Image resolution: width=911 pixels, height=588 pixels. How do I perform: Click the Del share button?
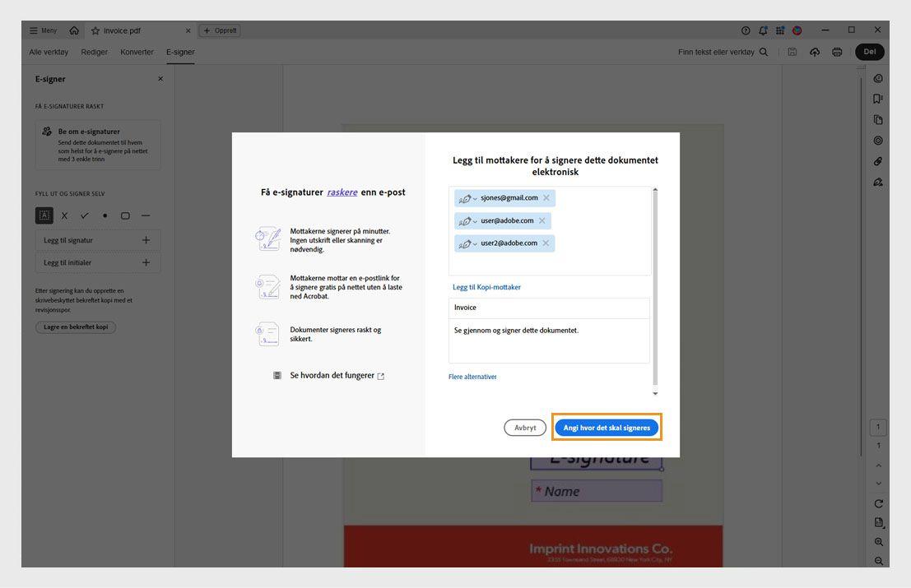[x=870, y=52]
